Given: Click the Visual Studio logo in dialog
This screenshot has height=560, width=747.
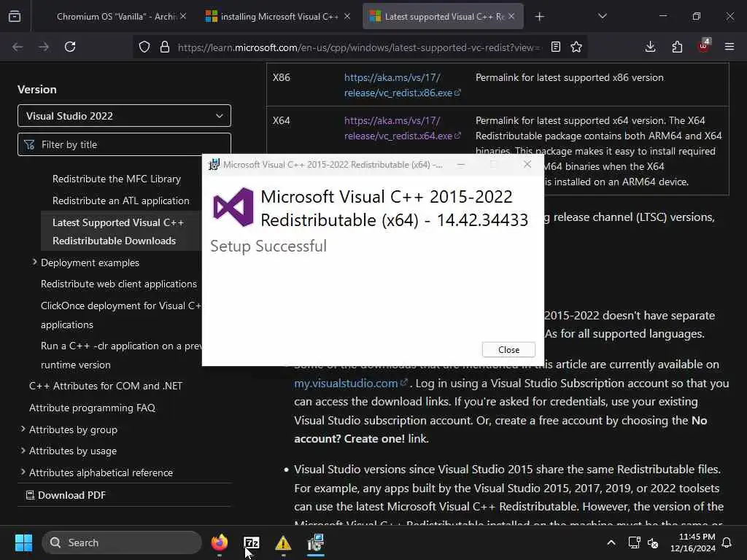Looking at the screenshot, I should (233, 207).
